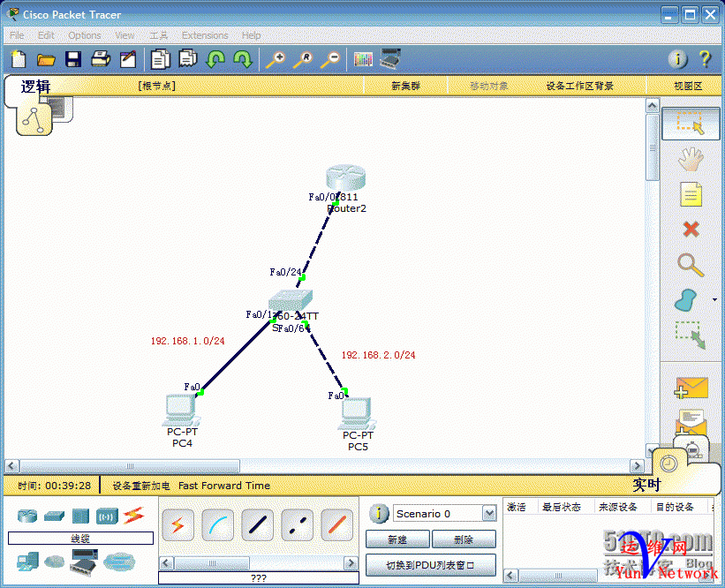725x588 pixels.
Task: Select the WAN Emulation cloud category
Action: [54, 562]
